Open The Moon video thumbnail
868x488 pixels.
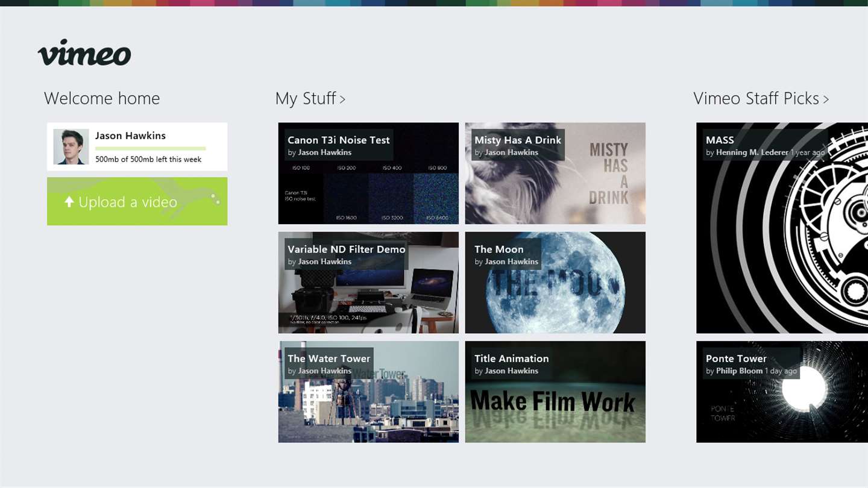click(x=555, y=283)
